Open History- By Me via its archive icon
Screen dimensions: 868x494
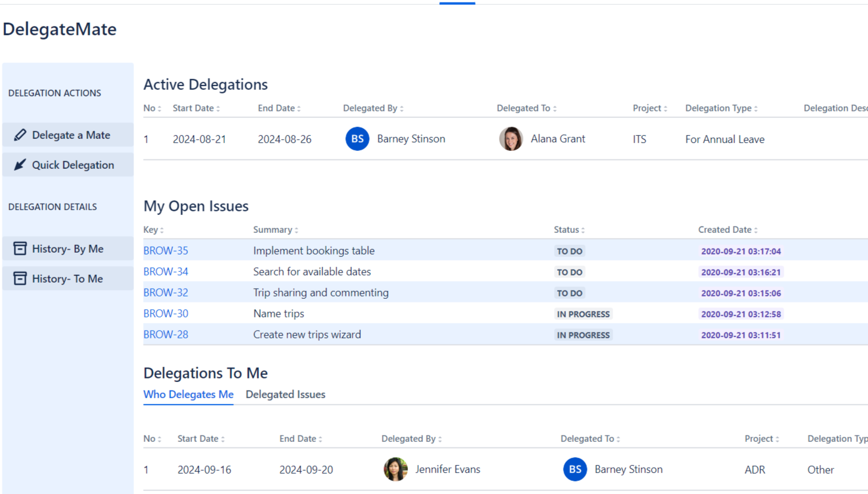click(21, 248)
